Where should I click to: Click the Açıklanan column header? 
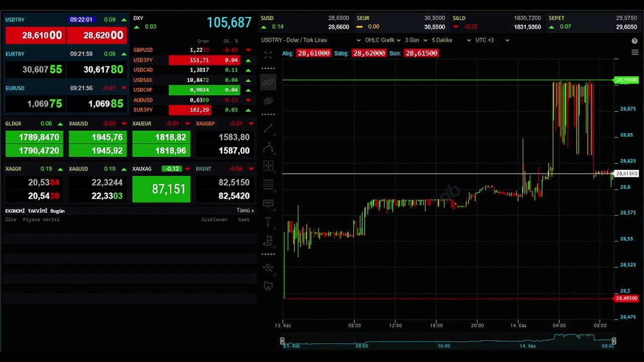click(x=214, y=220)
